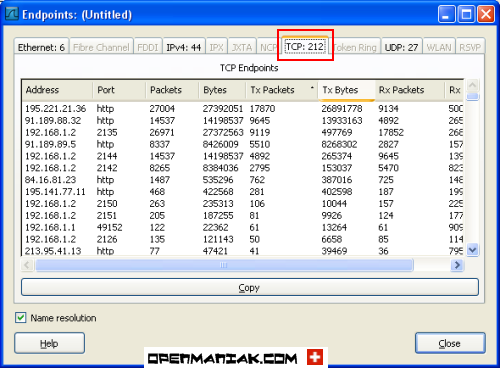Switch to the Ethernet: 6 tab

click(x=41, y=47)
